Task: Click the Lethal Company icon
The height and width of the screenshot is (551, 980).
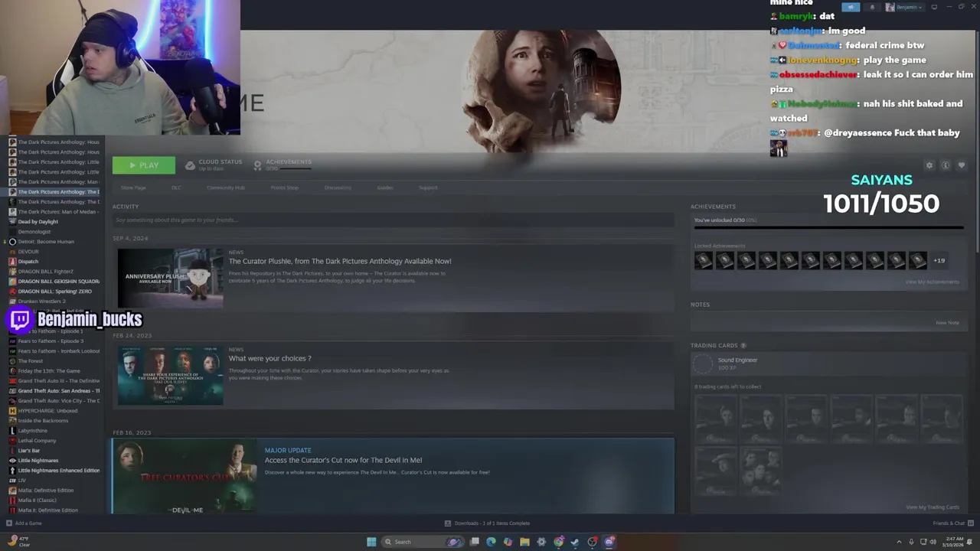Action: (12, 441)
